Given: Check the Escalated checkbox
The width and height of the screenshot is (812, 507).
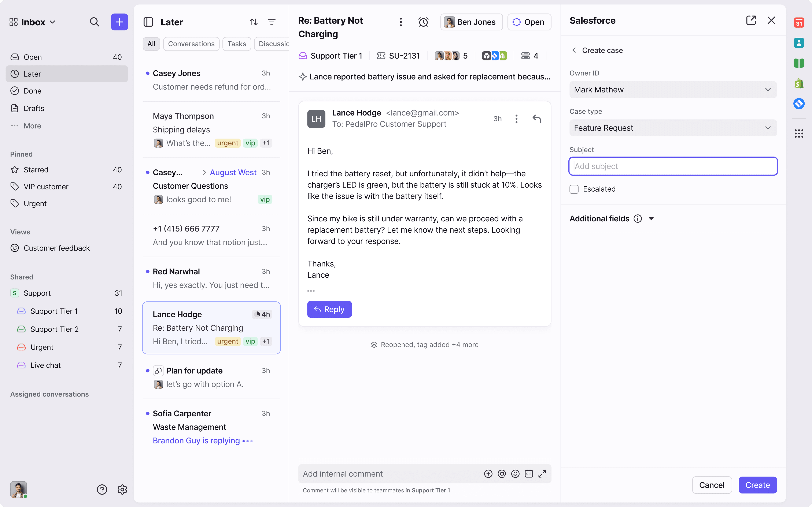Looking at the screenshot, I should [574, 189].
